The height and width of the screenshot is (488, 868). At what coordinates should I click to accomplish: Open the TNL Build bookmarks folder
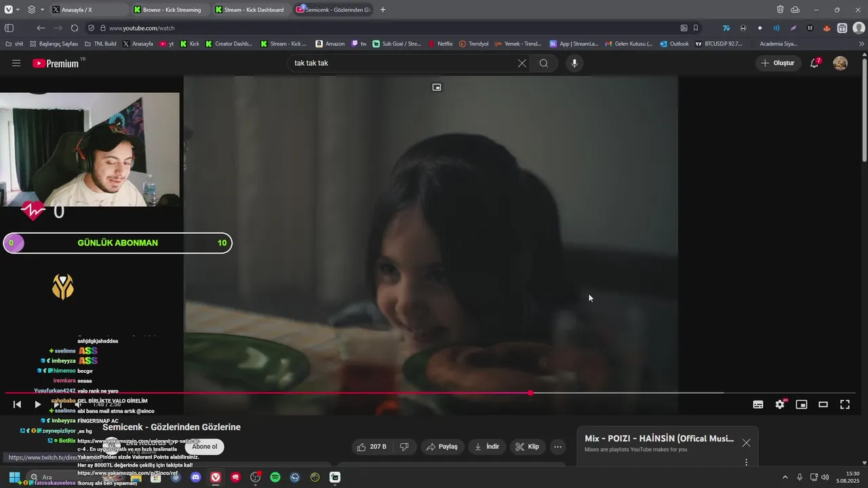tap(100, 43)
